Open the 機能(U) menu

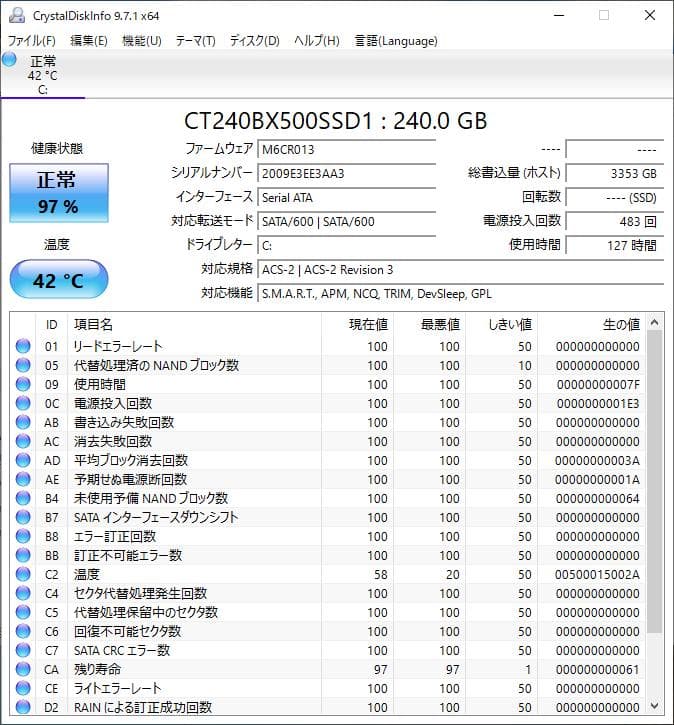click(x=141, y=41)
